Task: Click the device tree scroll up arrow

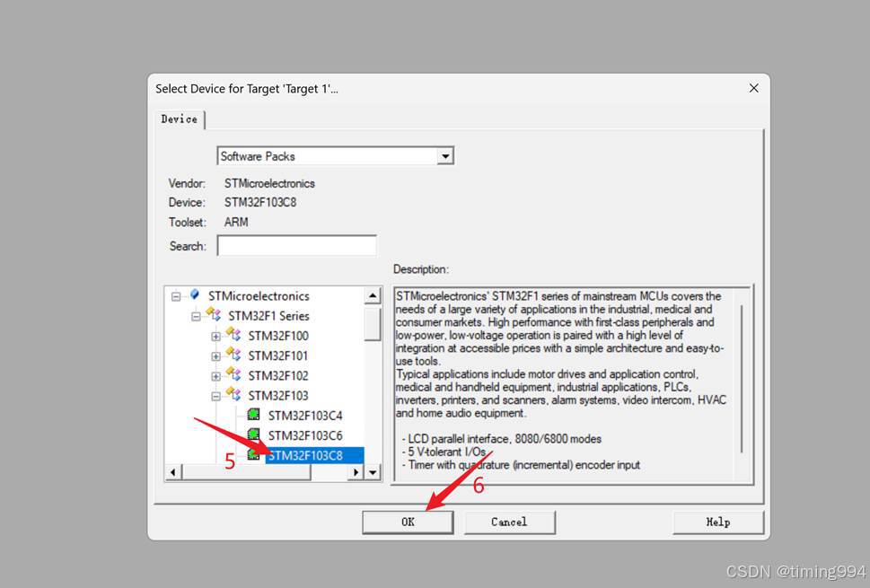Action: click(x=373, y=295)
